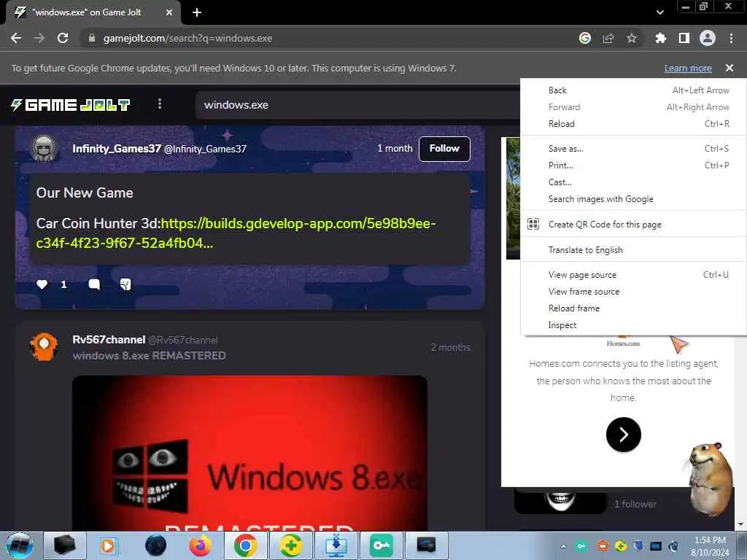
Task: Close the "windows.exe" on Game Jolt tab
Action: [169, 12]
